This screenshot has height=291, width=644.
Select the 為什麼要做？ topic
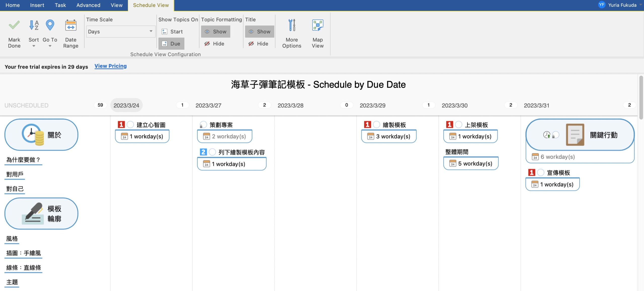(23, 160)
